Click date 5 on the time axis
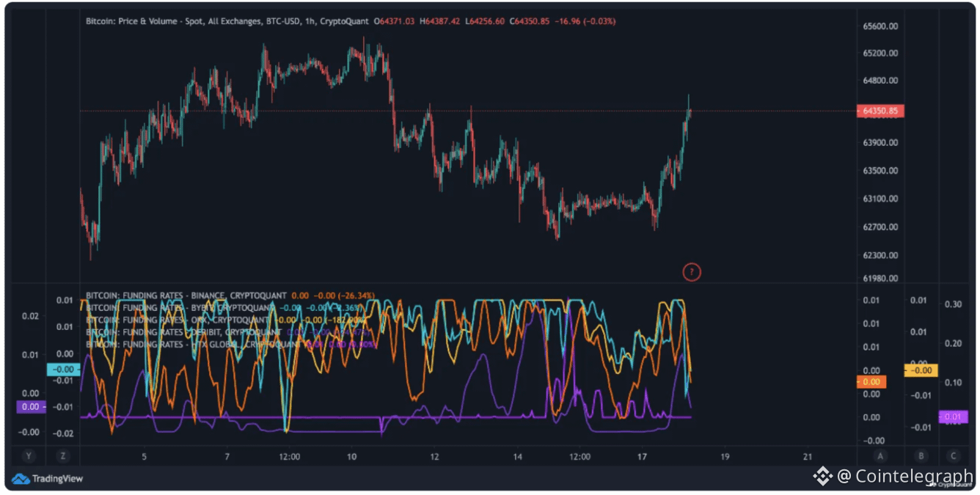The image size is (980, 495). point(145,457)
